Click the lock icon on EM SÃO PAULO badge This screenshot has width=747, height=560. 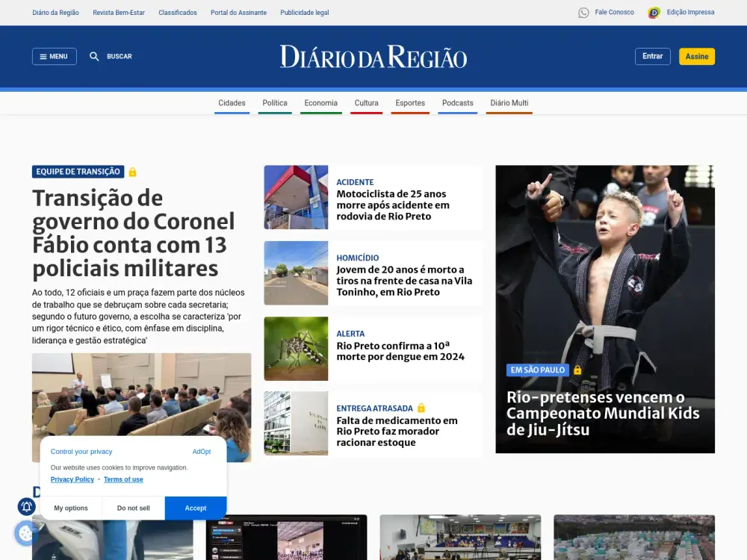click(577, 370)
